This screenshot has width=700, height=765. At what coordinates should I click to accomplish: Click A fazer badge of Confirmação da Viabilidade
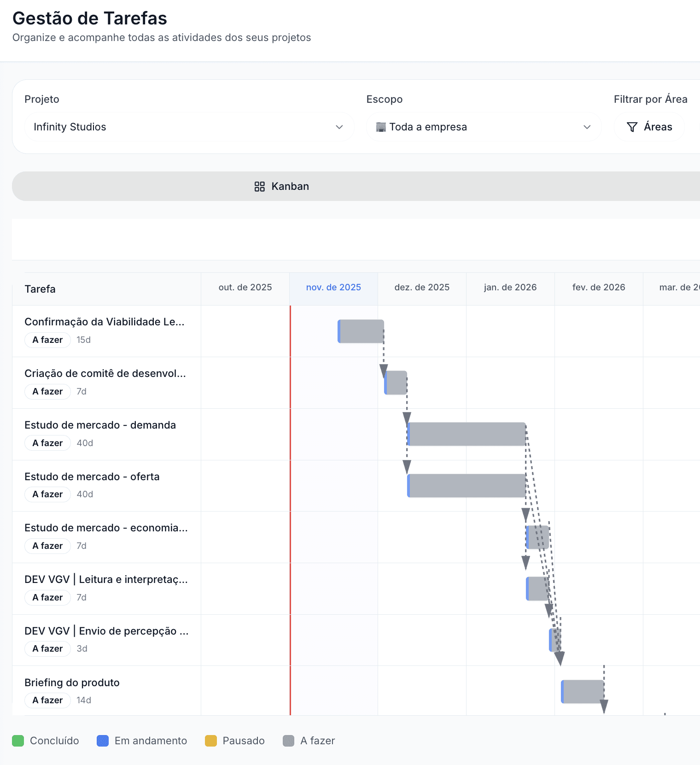click(x=47, y=340)
